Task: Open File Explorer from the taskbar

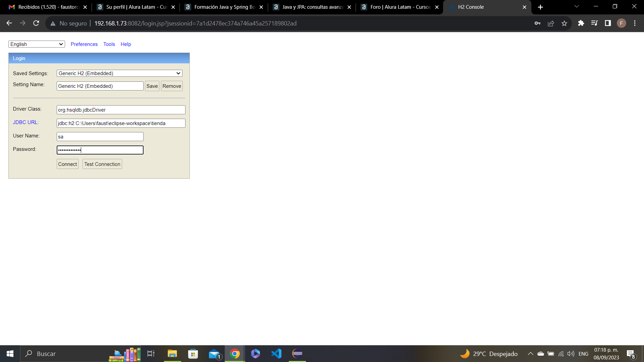Action: (172, 354)
